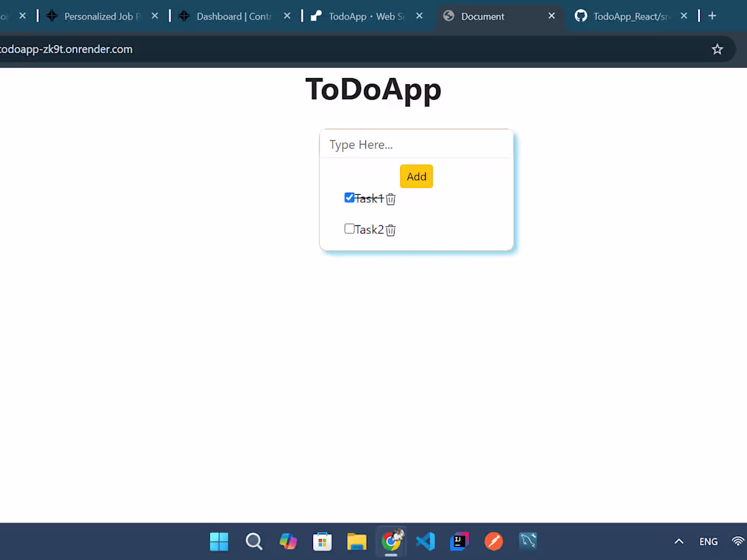Viewport: 747px width, 560px height.
Task: Uncheck the Task1 checkbox
Action: coord(349,197)
